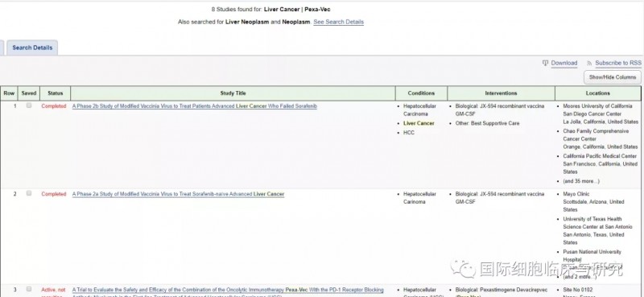Click the Locations column header
The width and height of the screenshot is (644, 297).
click(x=598, y=93)
